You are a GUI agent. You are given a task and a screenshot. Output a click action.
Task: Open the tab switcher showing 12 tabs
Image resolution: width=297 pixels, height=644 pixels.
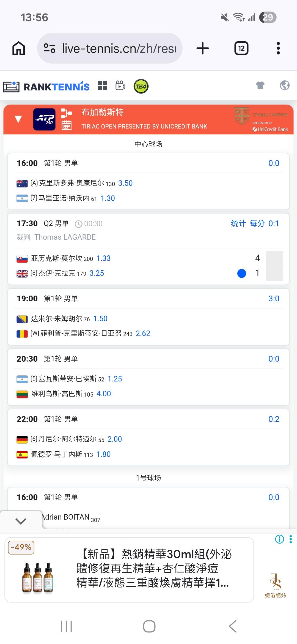click(x=241, y=48)
